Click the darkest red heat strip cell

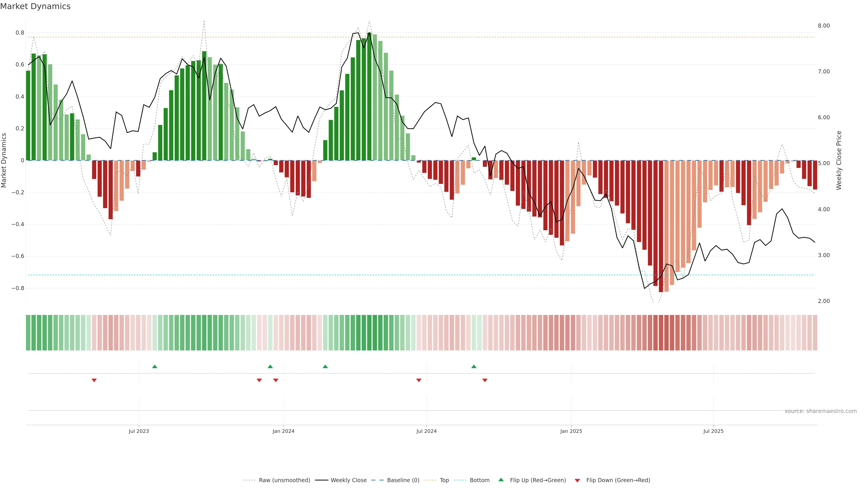[x=661, y=333]
